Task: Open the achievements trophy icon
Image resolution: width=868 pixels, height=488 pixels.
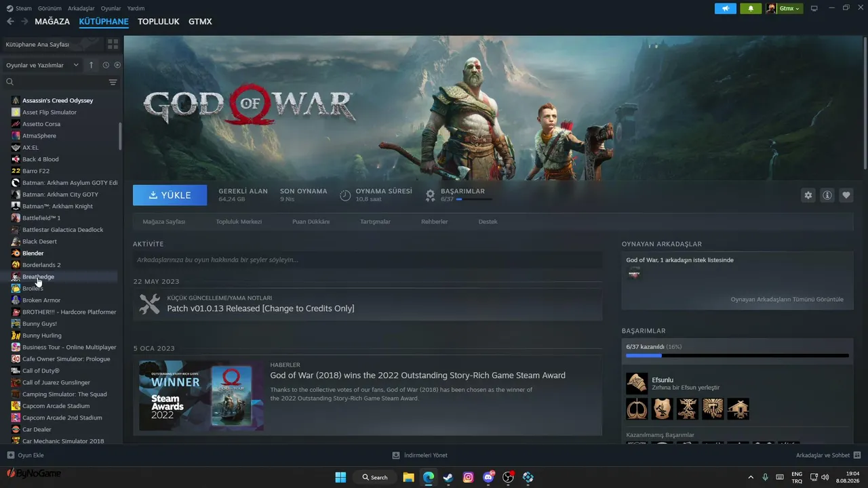Action: tap(430, 195)
